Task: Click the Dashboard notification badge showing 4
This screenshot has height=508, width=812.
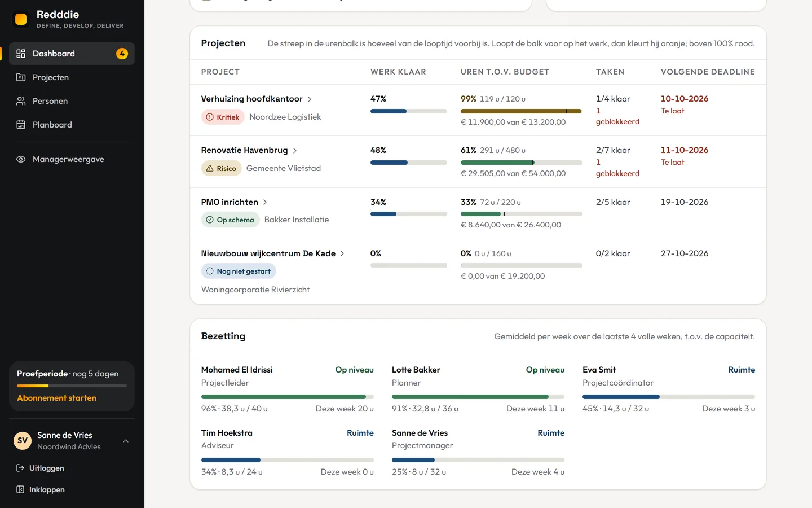Action: (x=122, y=54)
